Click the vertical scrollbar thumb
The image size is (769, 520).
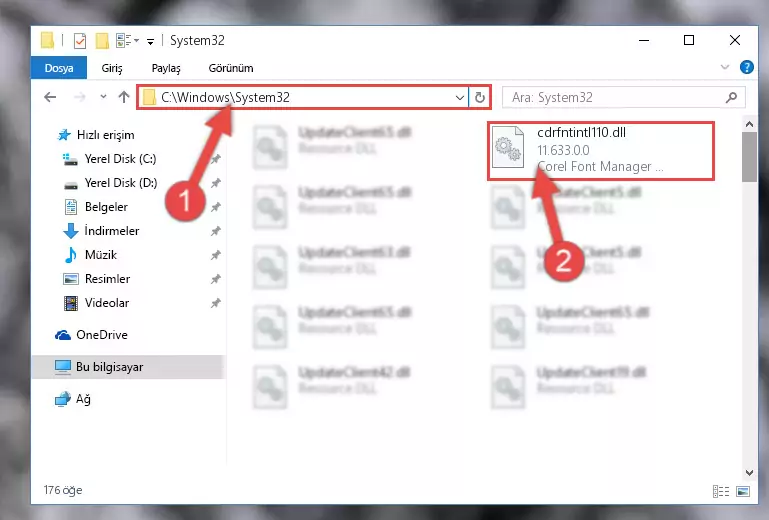[x=749, y=157]
